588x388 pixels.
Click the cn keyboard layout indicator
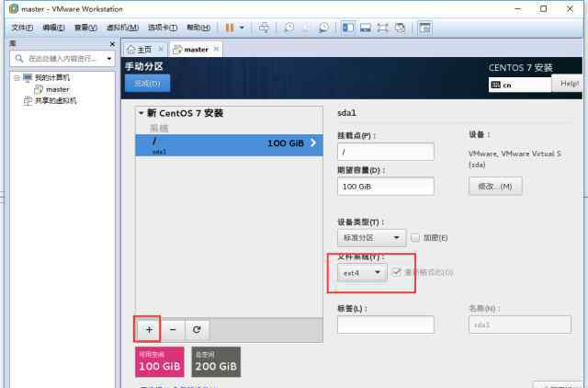[520, 85]
